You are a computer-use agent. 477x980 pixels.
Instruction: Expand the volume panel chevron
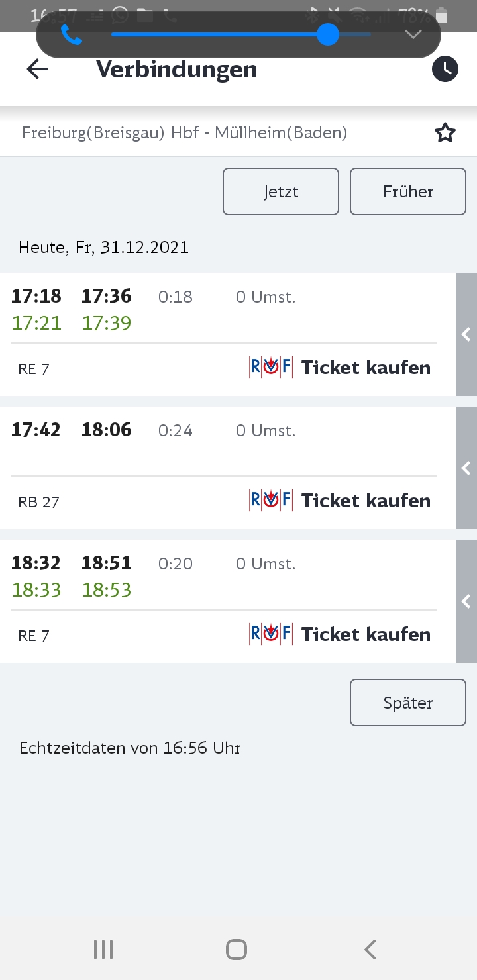(413, 34)
